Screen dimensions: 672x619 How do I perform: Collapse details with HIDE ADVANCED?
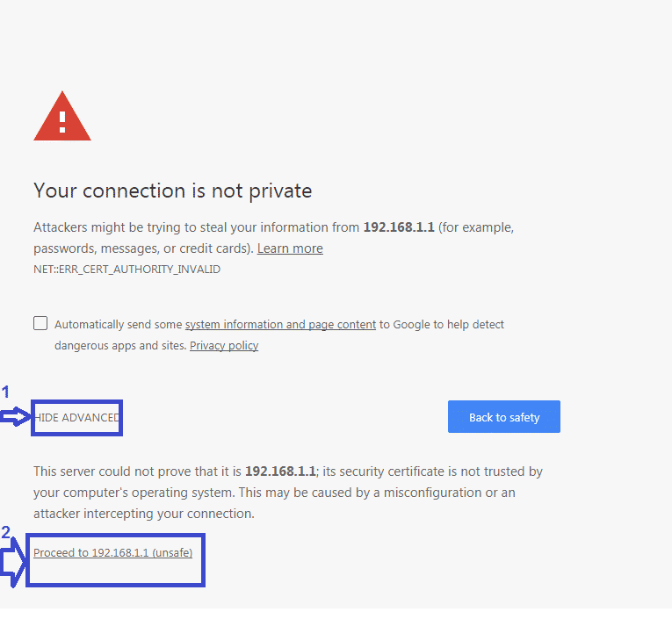(76, 417)
